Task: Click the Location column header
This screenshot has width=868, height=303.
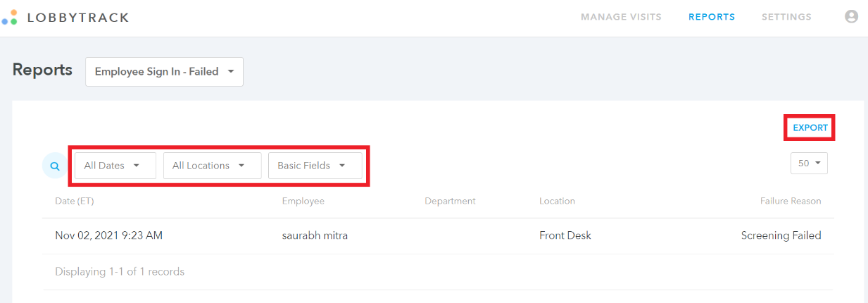Action: [558, 201]
